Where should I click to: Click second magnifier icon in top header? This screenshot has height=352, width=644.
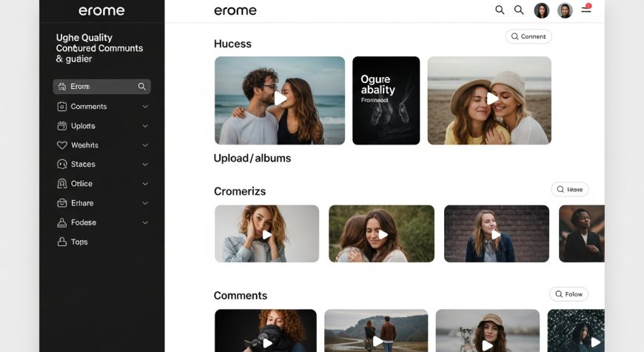pos(519,10)
